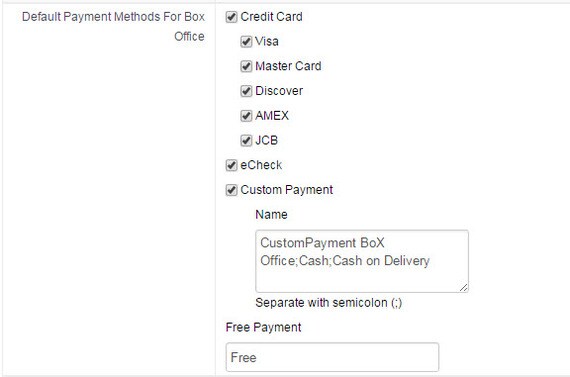
Task: Uncheck the Credit Card checkbox
Action: tap(232, 17)
